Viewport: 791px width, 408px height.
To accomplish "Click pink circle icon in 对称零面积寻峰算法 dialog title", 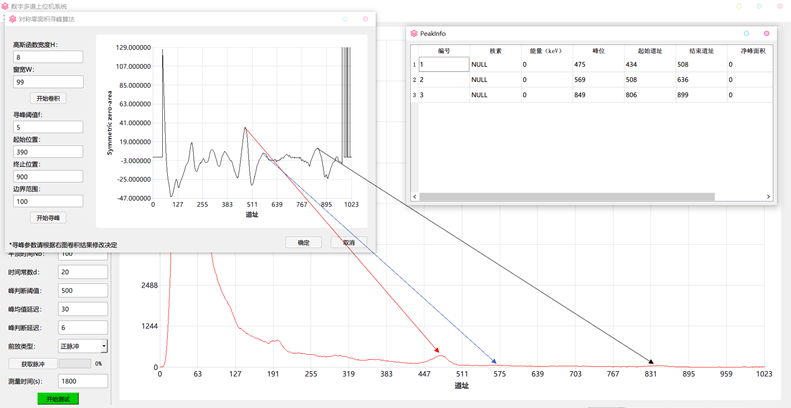I will pyautogui.click(x=365, y=19).
